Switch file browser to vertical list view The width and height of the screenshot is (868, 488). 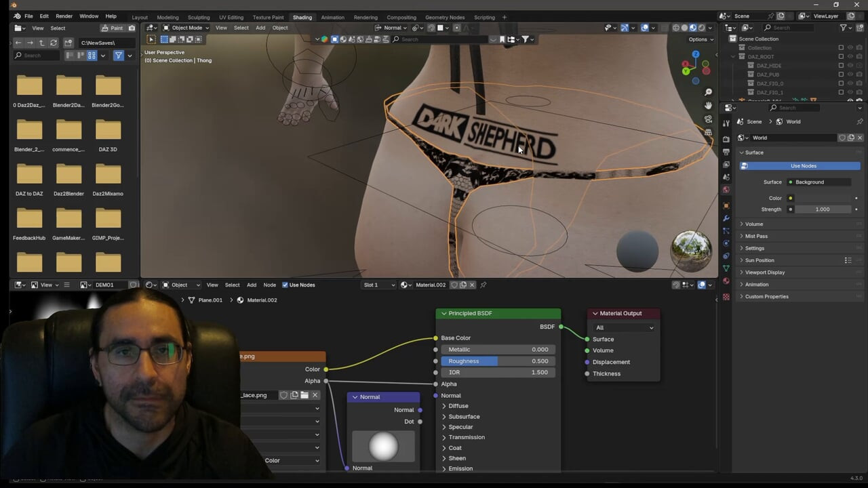(x=71, y=56)
